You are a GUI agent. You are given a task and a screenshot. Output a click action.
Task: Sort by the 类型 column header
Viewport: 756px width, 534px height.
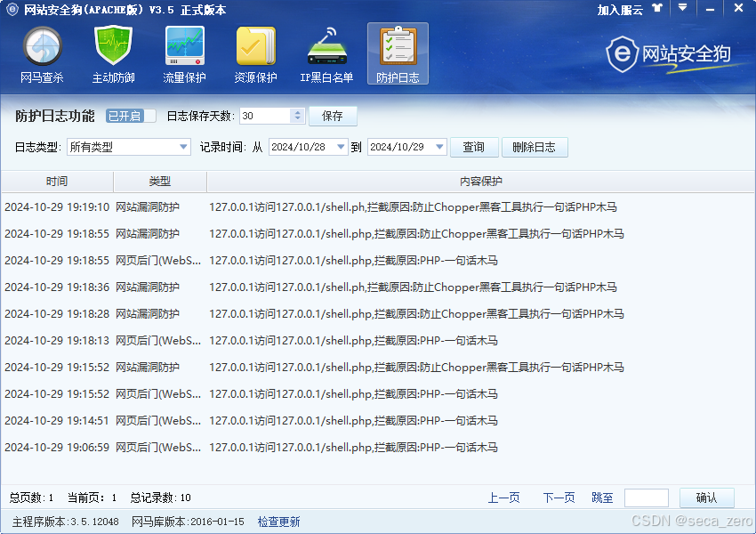pyautogui.click(x=160, y=182)
